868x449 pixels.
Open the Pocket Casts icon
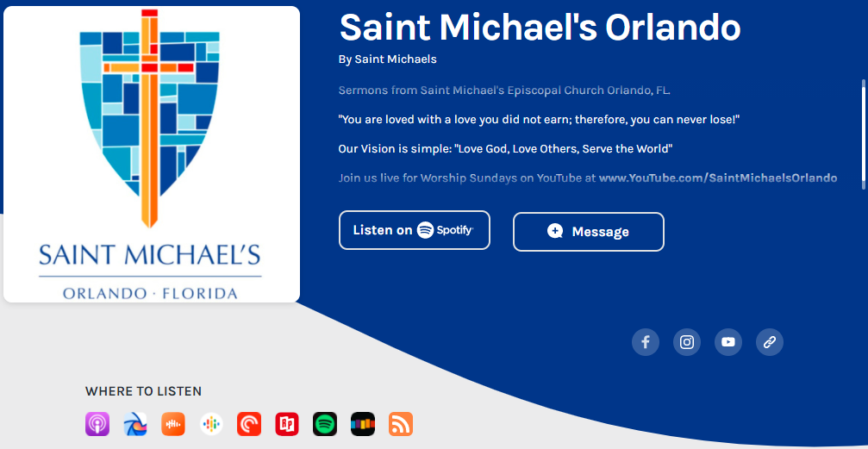[x=249, y=424]
